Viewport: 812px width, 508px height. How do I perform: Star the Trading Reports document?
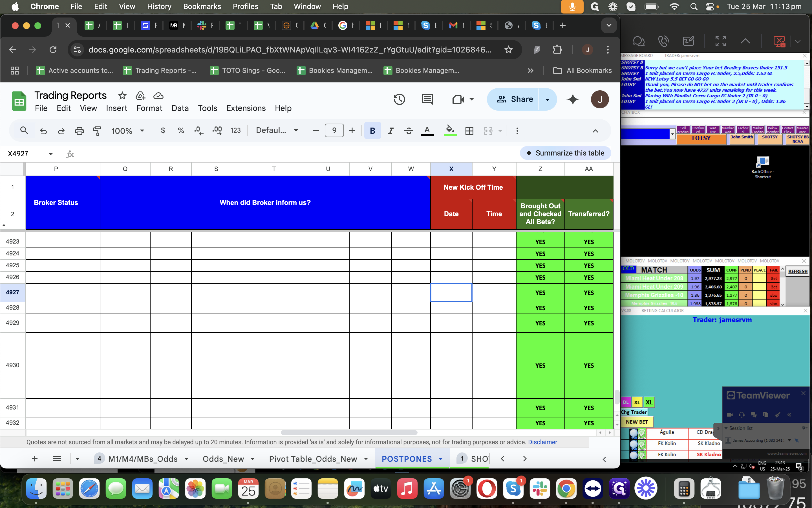[x=122, y=96]
